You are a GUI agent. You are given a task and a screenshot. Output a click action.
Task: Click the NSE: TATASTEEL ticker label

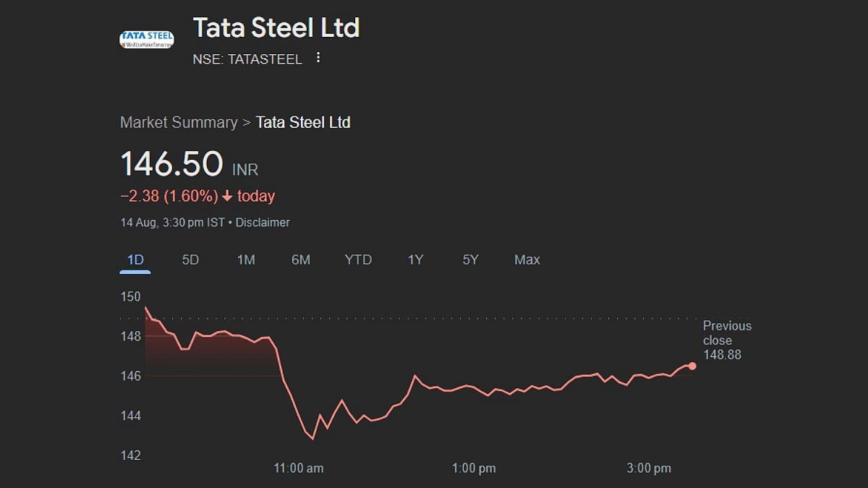(247, 59)
